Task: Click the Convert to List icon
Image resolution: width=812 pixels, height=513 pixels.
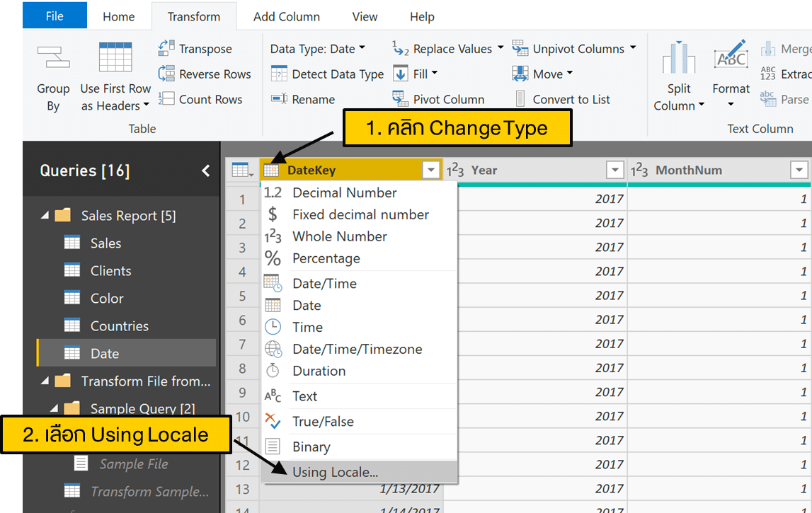Action: click(520, 99)
